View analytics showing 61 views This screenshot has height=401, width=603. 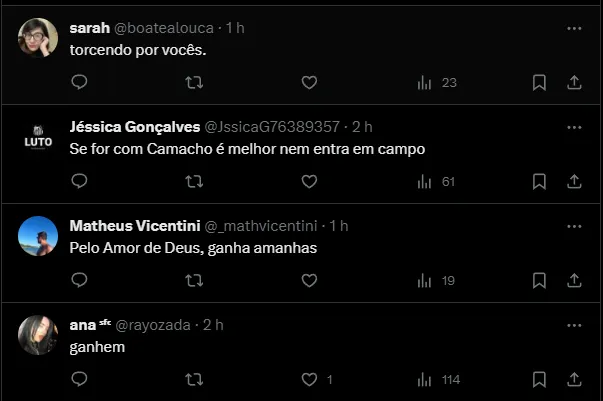click(x=435, y=181)
